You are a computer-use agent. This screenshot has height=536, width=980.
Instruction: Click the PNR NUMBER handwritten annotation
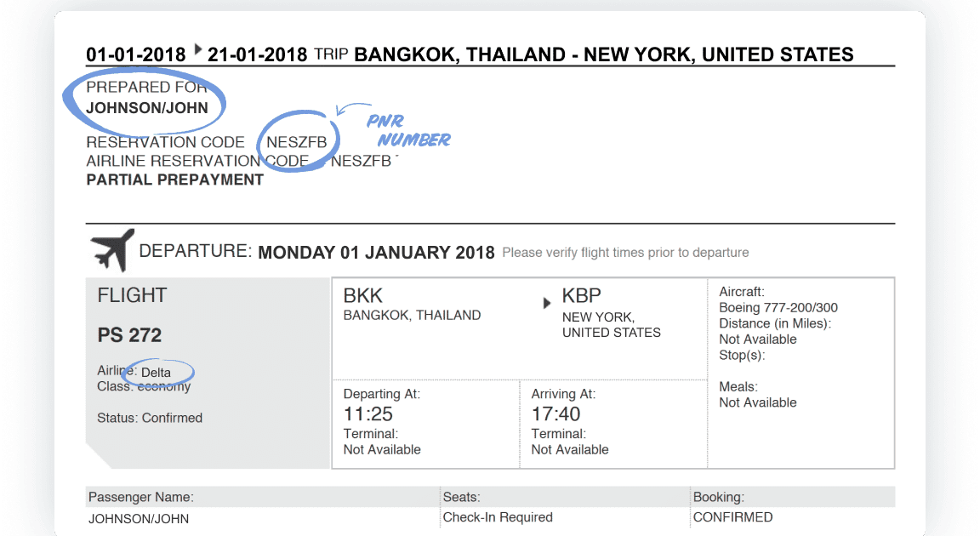[408, 130]
